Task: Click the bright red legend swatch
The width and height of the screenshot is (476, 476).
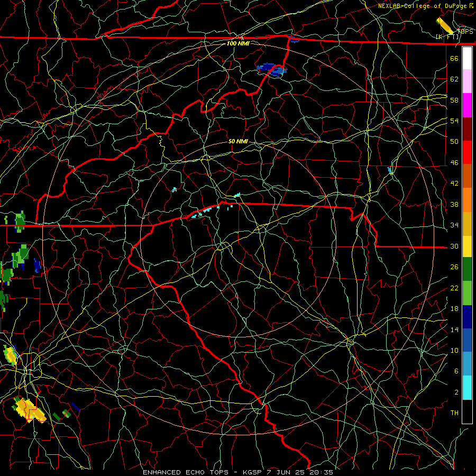Action: [467, 152]
